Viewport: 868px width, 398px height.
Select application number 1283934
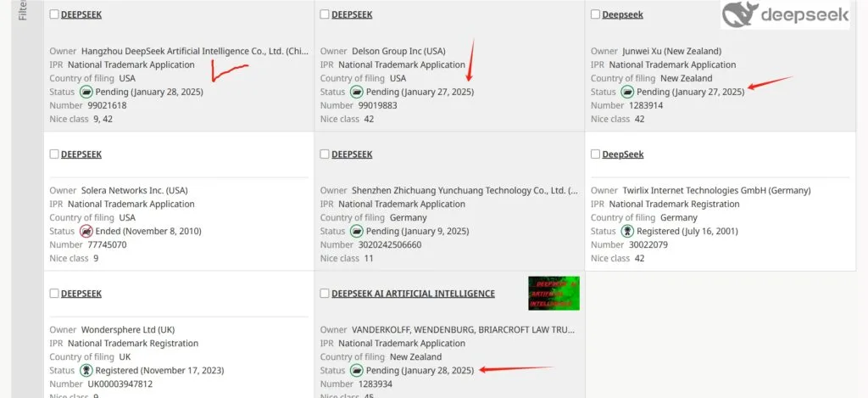tap(376, 384)
